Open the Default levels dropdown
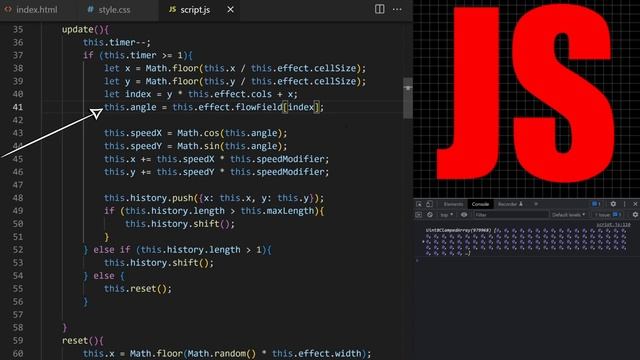The image size is (640, 360). click(x=569, y=215)
